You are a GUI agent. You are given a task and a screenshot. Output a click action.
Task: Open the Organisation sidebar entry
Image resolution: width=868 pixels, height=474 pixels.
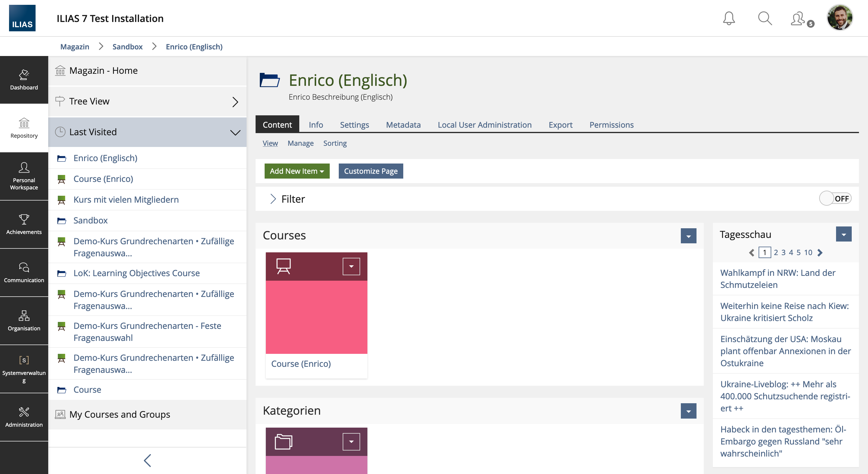(24, 320)
